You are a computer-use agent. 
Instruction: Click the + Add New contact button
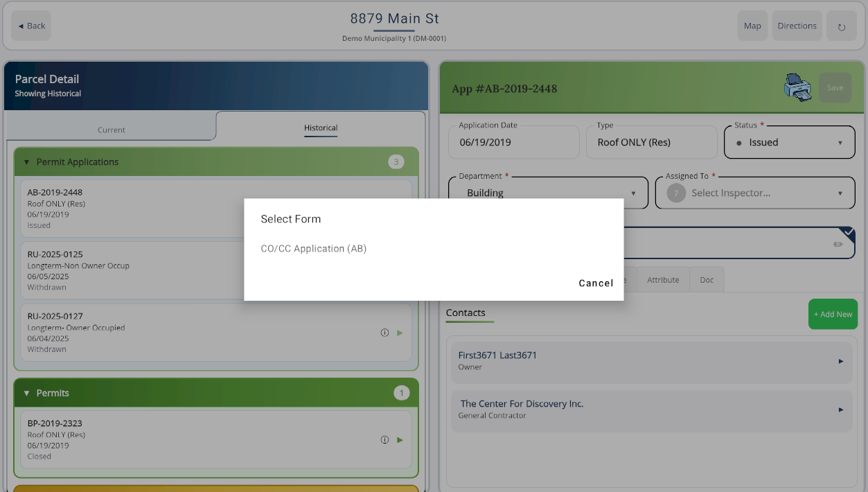(x=833, y=314)
